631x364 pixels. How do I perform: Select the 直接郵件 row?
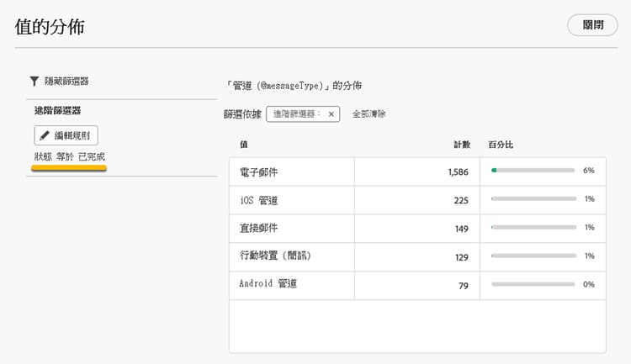(x=417, y=229)
